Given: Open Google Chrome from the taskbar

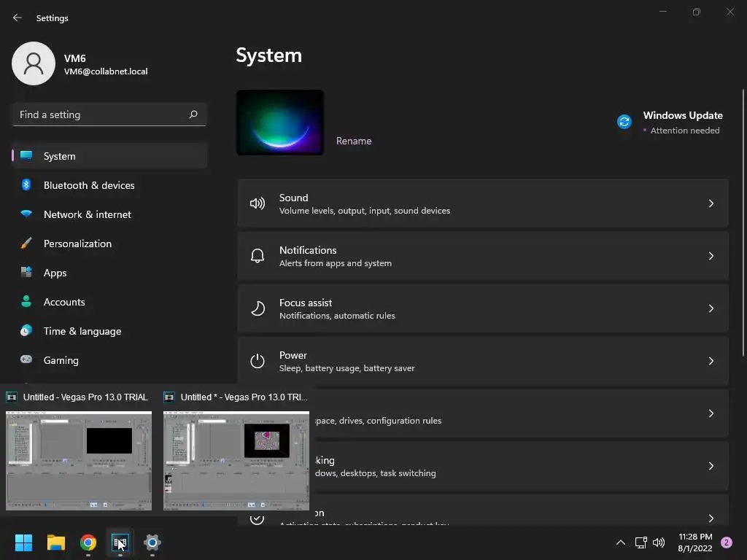Looking at the screenshot, I should (x=88, y=542).
